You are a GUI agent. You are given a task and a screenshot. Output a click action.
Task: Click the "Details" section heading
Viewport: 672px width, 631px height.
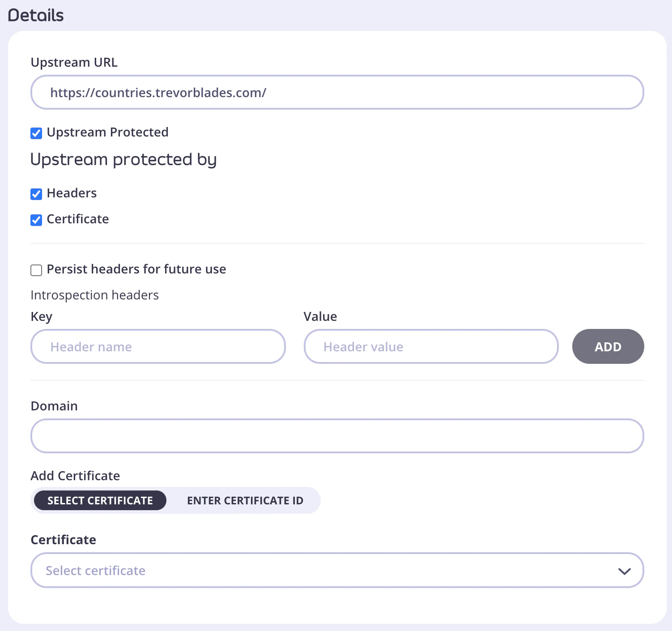coord(36,16)
